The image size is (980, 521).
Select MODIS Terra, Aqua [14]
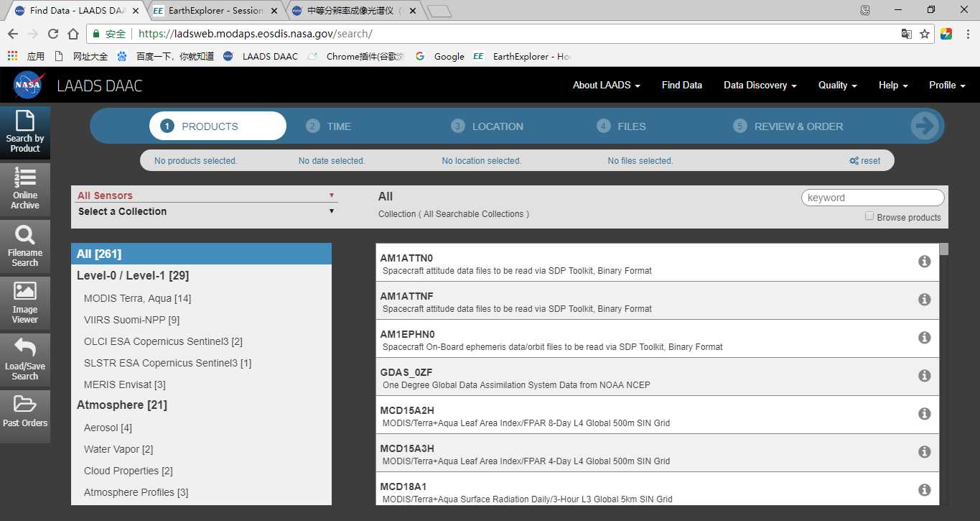point(137,298)
